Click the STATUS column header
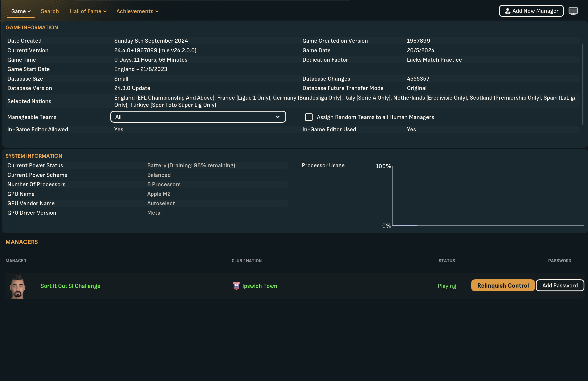The height and width of the screenshot is (381, 588). (447, 261)
